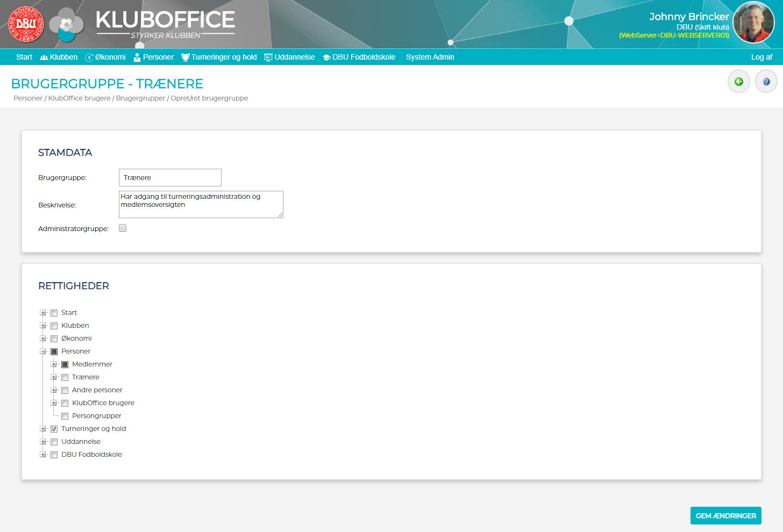Screen dimensions: 783x532
Task: Expand the Trænere tree node
Action: point(54,377)
